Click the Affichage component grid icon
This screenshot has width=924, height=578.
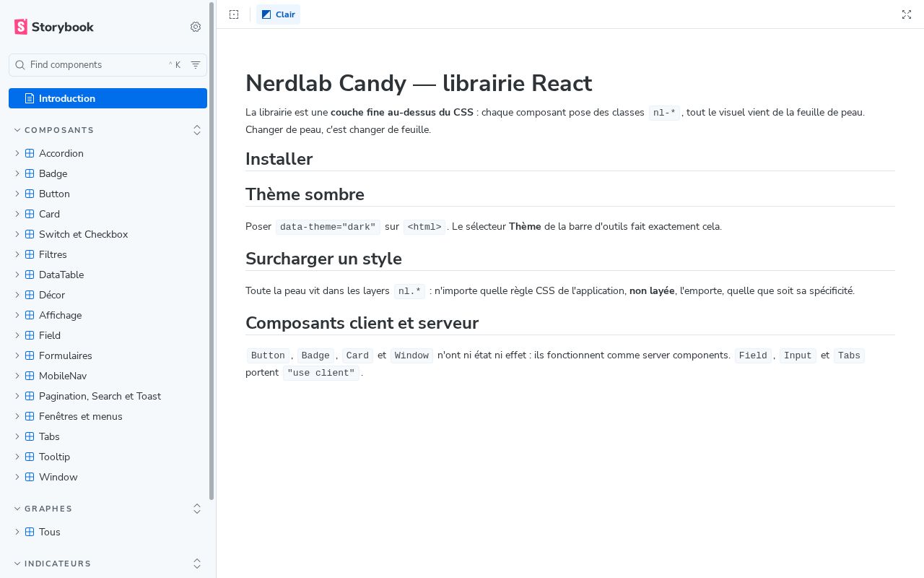tap(30, 315)
